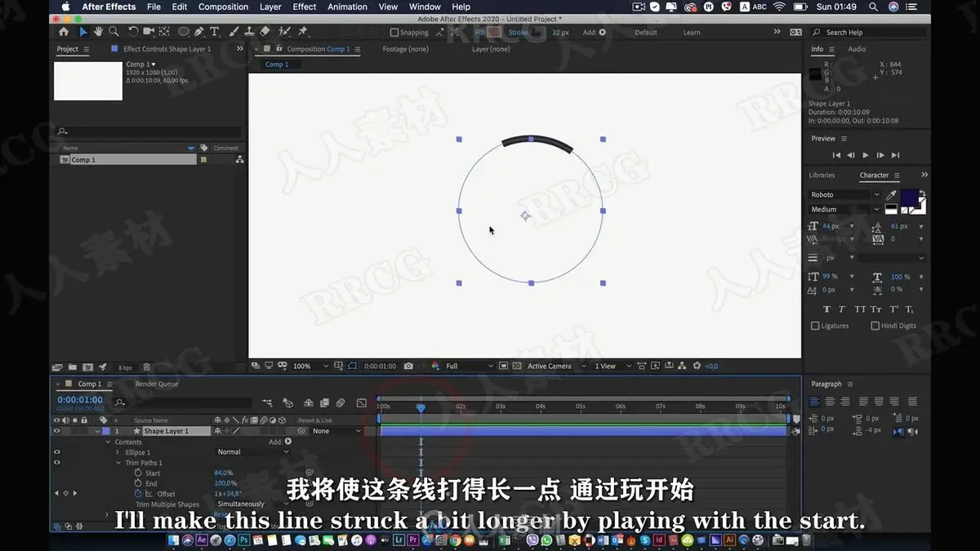Select the Ellipse shape tool
Viewport: 980px width, 551px height.
pyautogui.click(x=184, y=32)
